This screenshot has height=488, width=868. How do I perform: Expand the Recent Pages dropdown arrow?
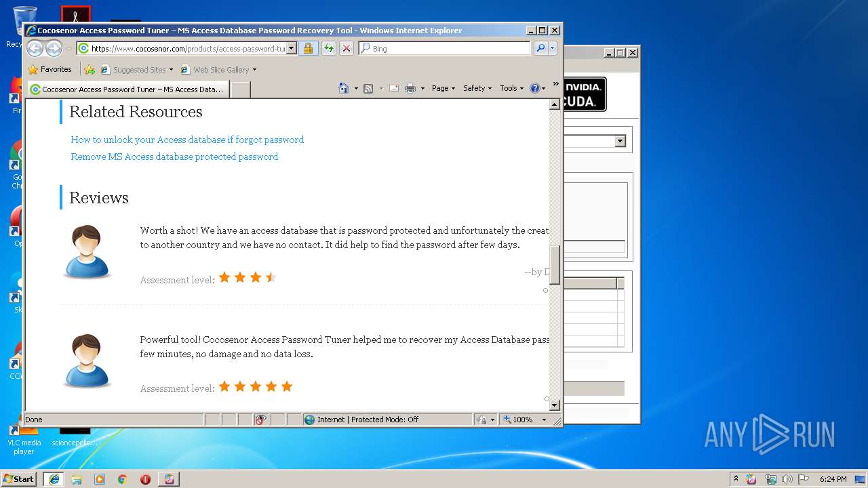coord(68,49)
